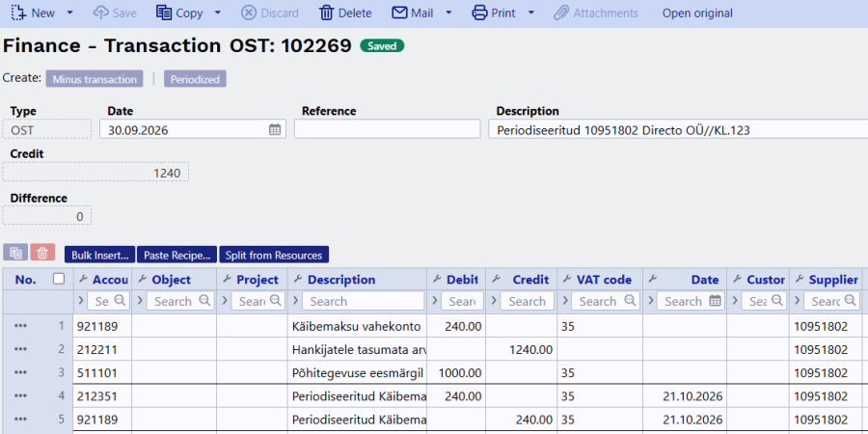Click the VAT code search magnifier icon

tap(630, 301)
